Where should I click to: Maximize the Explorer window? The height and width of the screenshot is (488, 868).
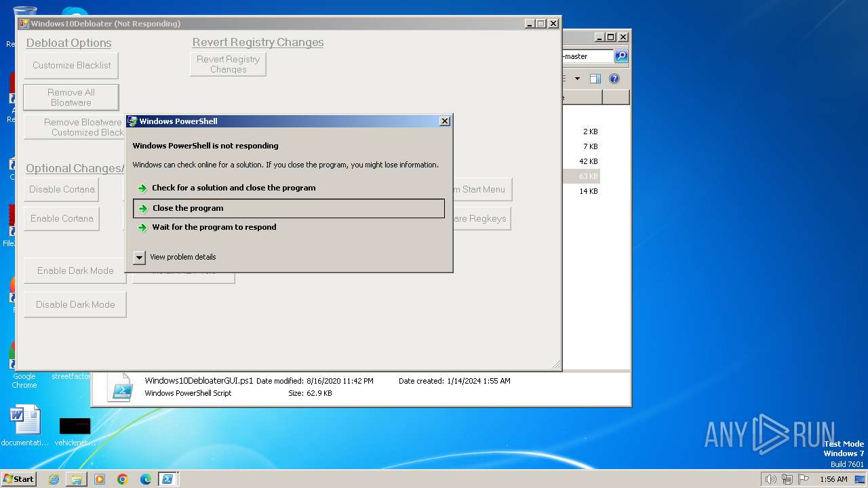click(611, 37)
